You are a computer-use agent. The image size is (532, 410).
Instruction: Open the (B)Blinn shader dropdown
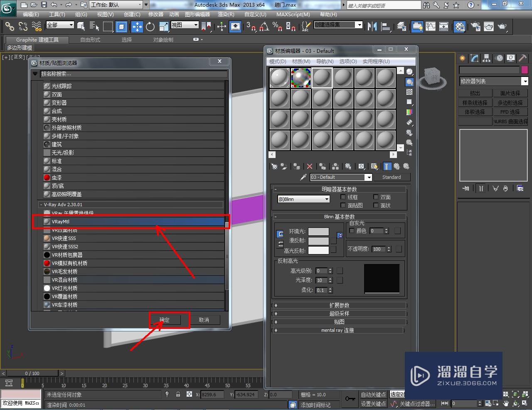(303, 199)
